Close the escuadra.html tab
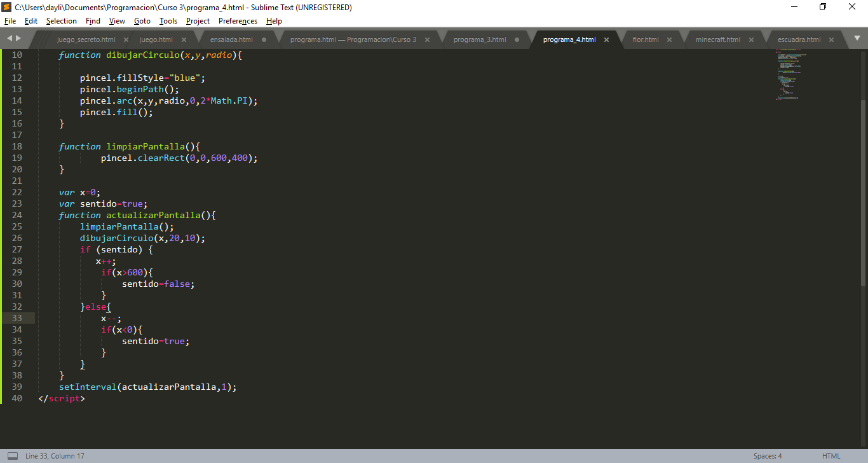The height and width of the screenshot is (463, 868). (x=832, y=39)
